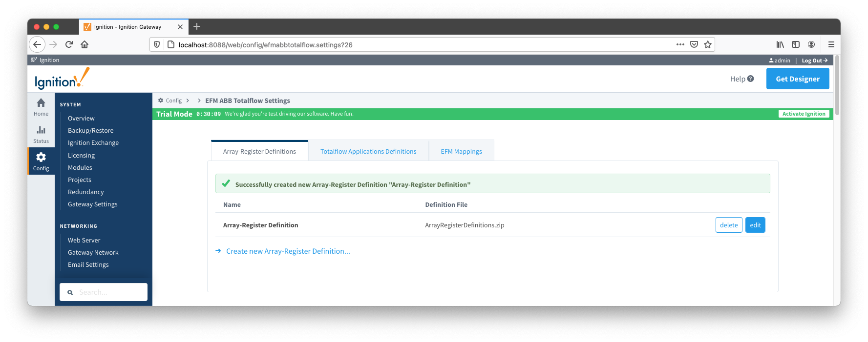The width and height of the screenshot is (868, 342).
Task: Open the tracking protection shield icon
Action: [x=157, y=44]
